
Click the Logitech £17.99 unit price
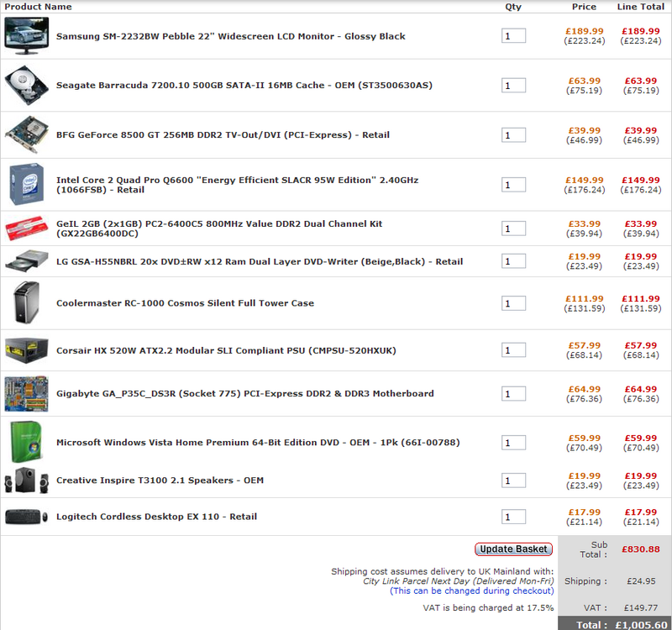585,512
